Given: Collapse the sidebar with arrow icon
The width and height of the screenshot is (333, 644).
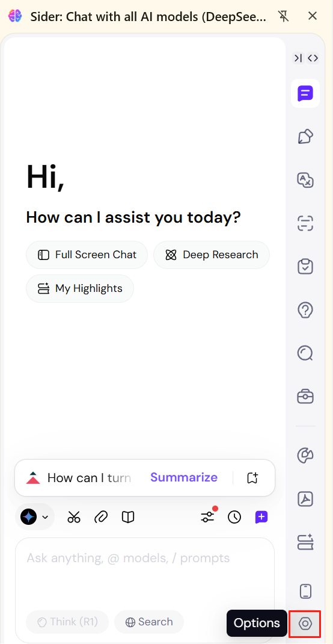Looking at the screenshot, I should [x=298, y=58].
